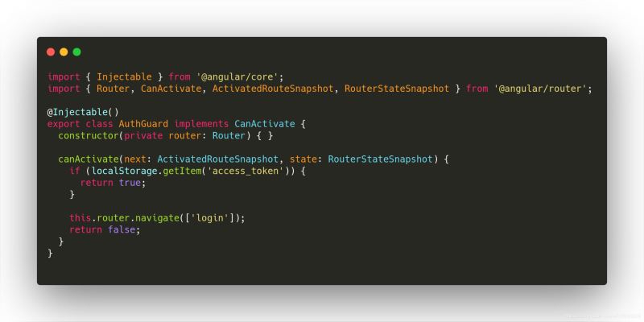
Task: Click the green maximize dot
Action: pyautogui.click(x=76, y=52)
